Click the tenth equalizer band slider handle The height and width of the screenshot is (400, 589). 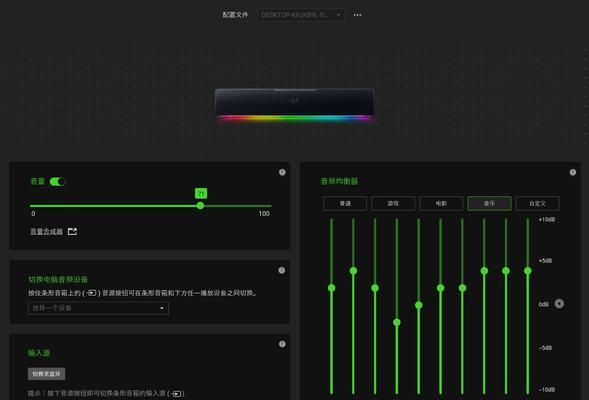[x=528, y=270]
